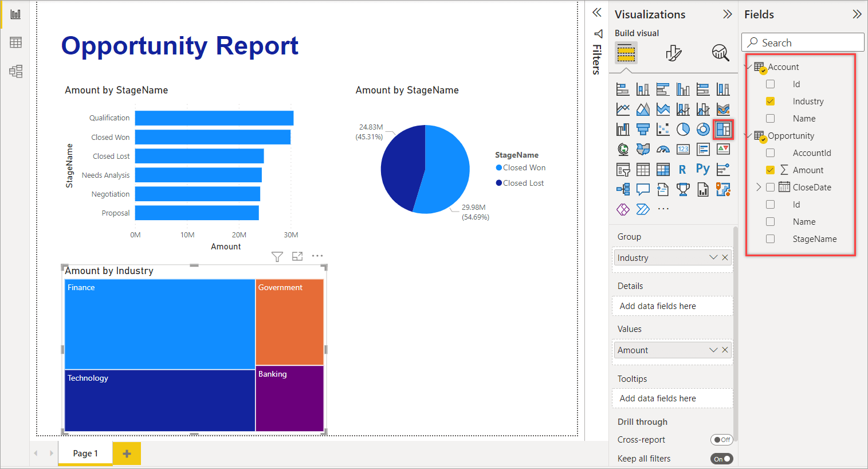Select the Map globe visualization
This screenshot has height=469, width=868.
click(x=623, y=149)
